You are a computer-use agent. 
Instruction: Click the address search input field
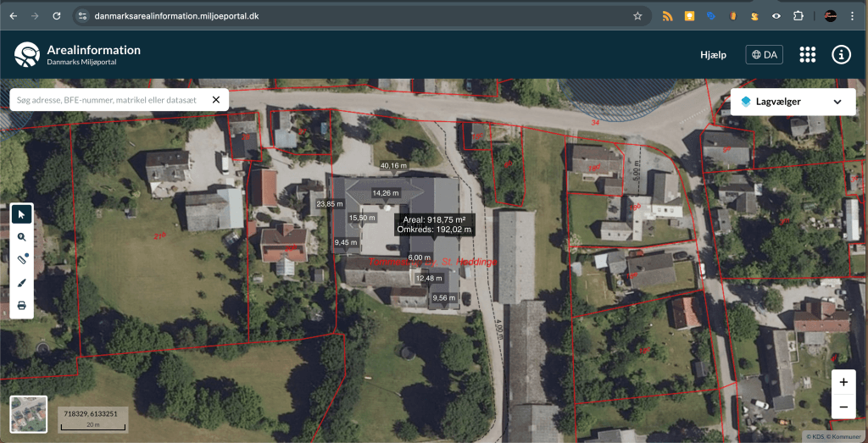pos(110,100)
